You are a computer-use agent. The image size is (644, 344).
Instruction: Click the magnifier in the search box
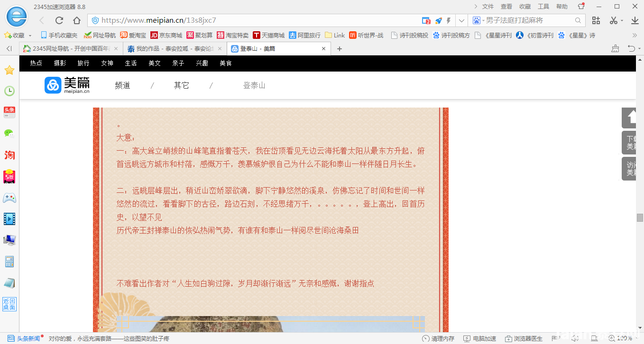click(578, 20)
